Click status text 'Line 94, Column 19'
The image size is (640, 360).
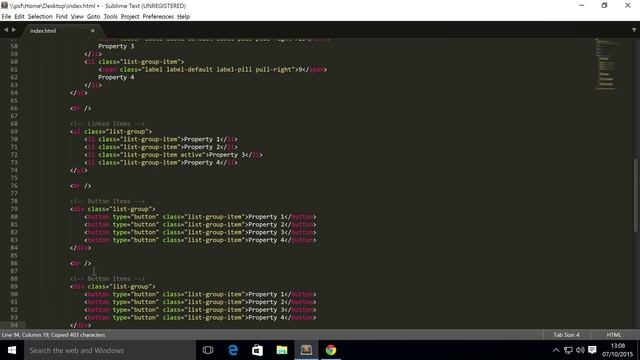click(26, 335)
